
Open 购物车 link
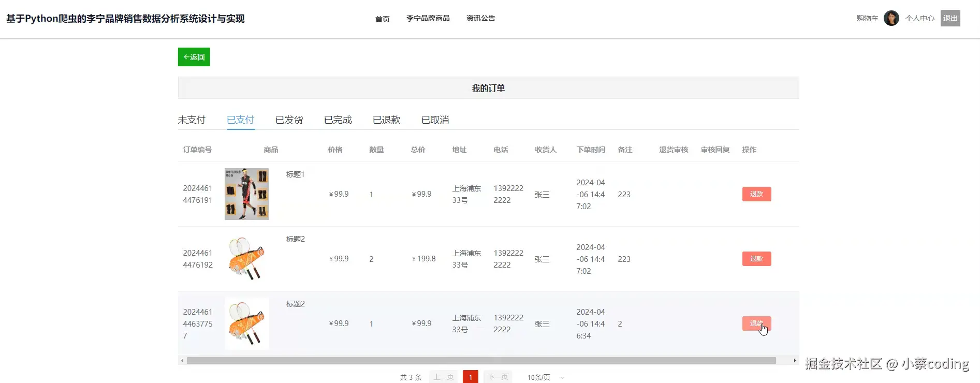coord(867,18)
